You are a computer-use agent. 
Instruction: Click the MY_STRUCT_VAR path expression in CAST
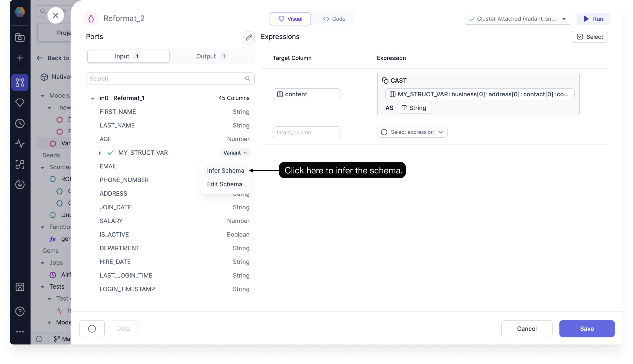480,94
